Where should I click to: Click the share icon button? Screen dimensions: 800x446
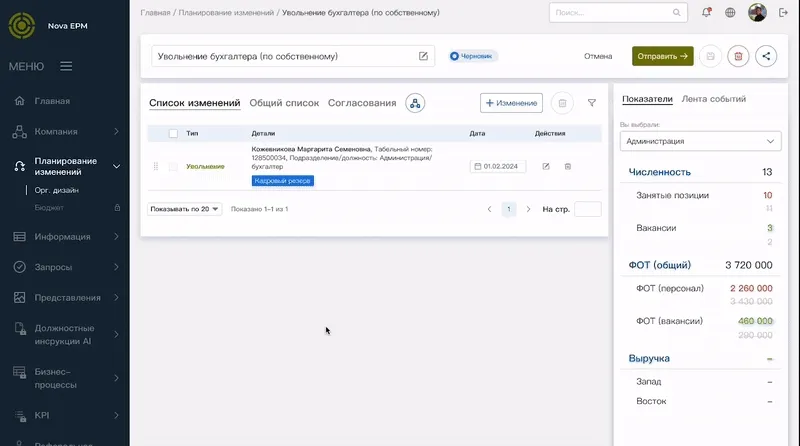(x=766, y=56)
